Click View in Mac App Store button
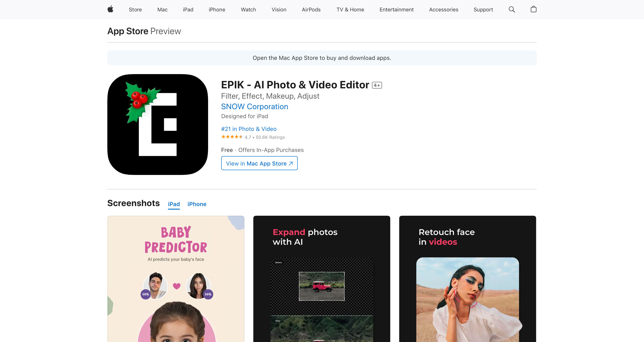 pos(259,163)
